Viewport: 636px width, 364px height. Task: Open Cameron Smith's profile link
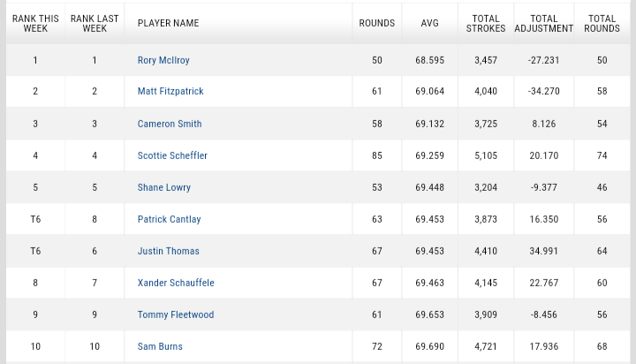click(170, 124)
